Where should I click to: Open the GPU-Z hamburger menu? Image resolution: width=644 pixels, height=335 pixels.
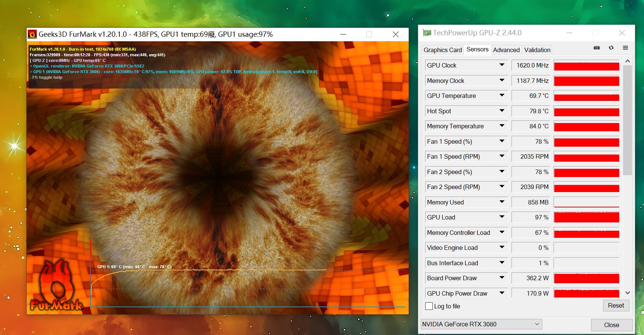coord(625,48)
